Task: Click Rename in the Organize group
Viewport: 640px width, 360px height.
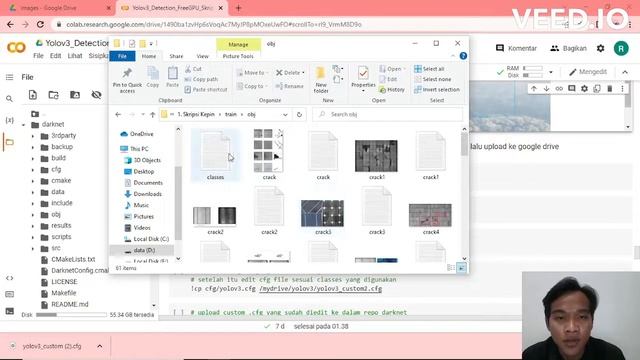Action: coord(289,86)
